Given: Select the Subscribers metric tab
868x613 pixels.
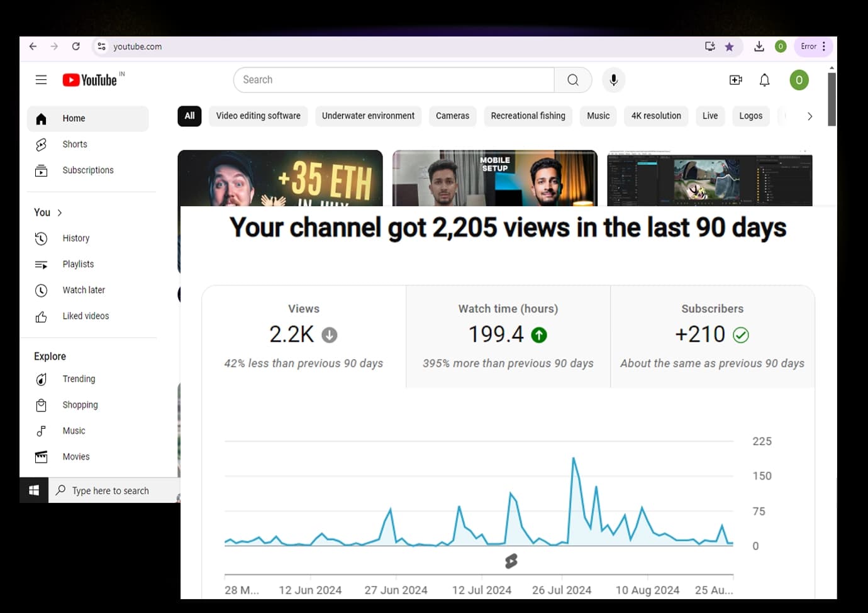Looking at the screenshot, I should point(712,336).
